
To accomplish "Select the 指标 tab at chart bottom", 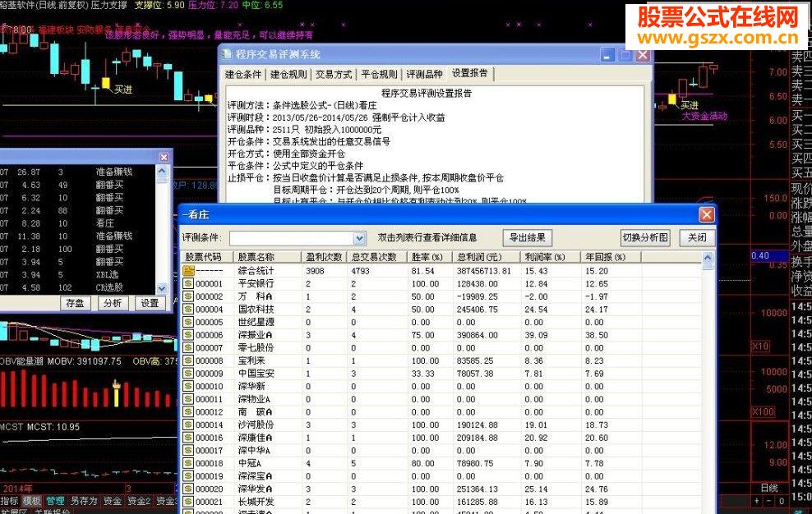I will [9, 501].
